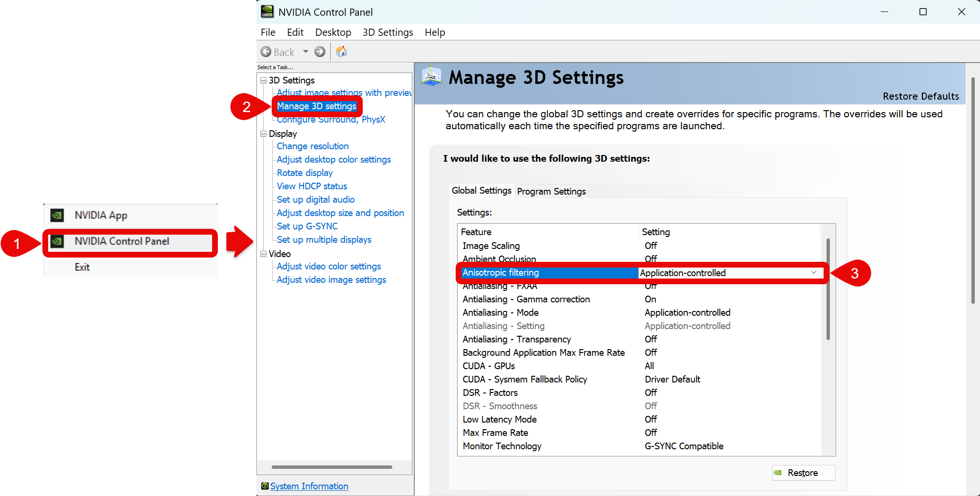The image size is (980, 496).
Task: Collapse the Video tree node
Action: click(x=263, y=254)
